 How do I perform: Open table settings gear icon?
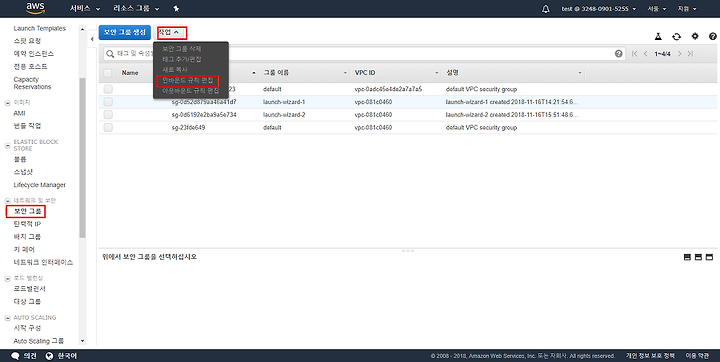695,36
